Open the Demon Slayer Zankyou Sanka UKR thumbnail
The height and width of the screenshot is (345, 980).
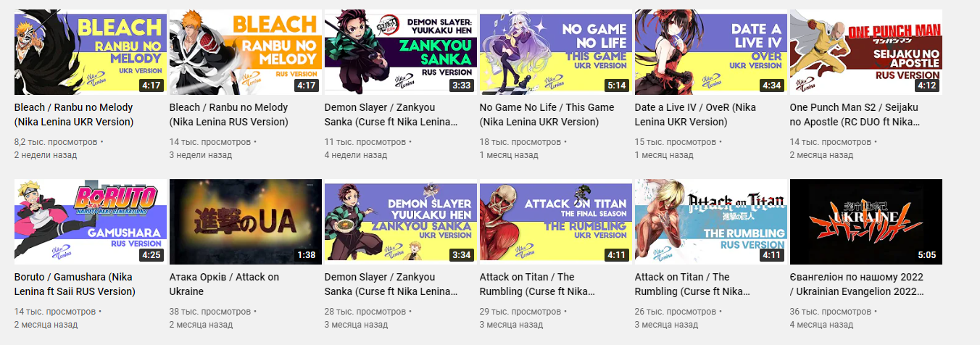pos(401,222)
